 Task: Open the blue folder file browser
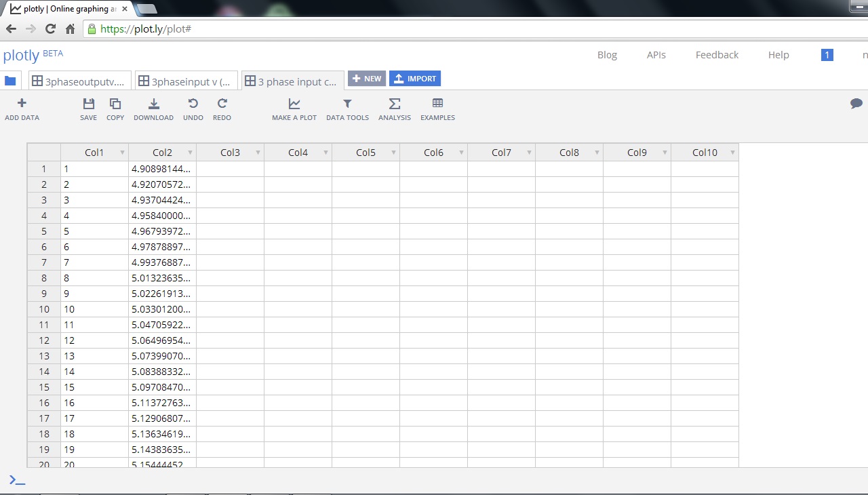pos(10,81)
